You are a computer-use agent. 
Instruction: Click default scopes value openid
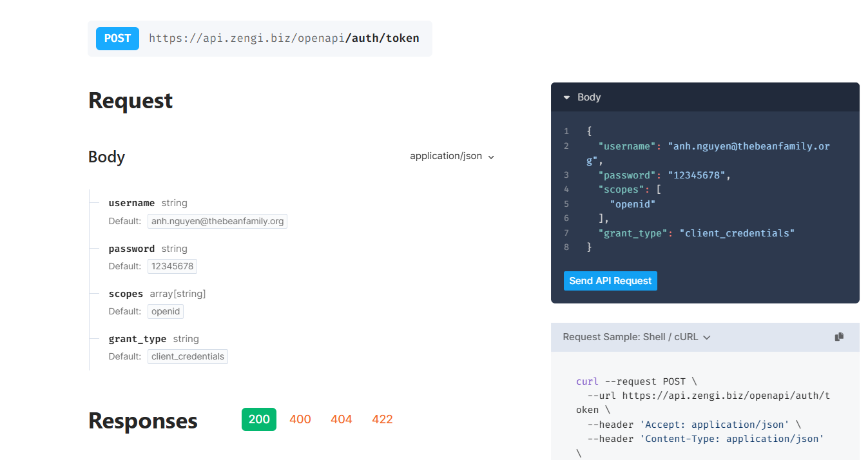click(x=166, y=311)
